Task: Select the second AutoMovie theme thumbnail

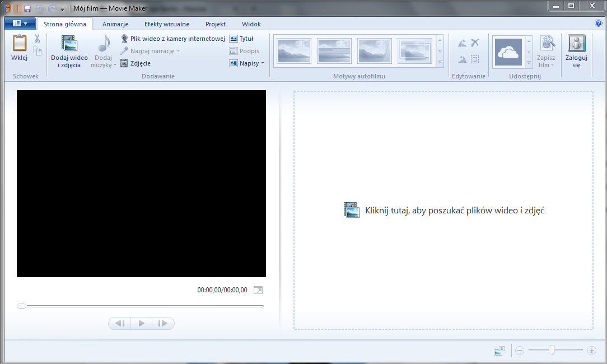Action: tap(334, 51)
